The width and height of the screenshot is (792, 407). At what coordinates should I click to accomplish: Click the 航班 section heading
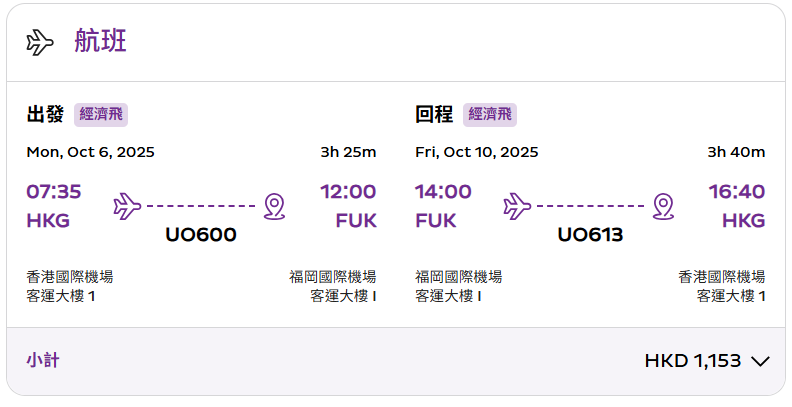click(x=100, y=40)
